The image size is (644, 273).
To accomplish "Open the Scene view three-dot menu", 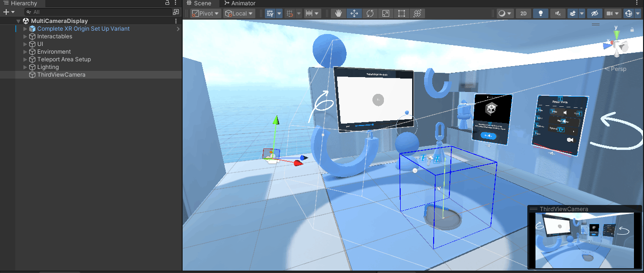I will click(637, 3).
